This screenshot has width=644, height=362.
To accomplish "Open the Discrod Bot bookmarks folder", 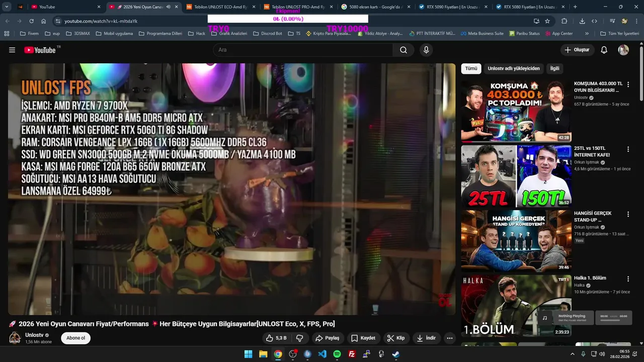I will 267,33.
